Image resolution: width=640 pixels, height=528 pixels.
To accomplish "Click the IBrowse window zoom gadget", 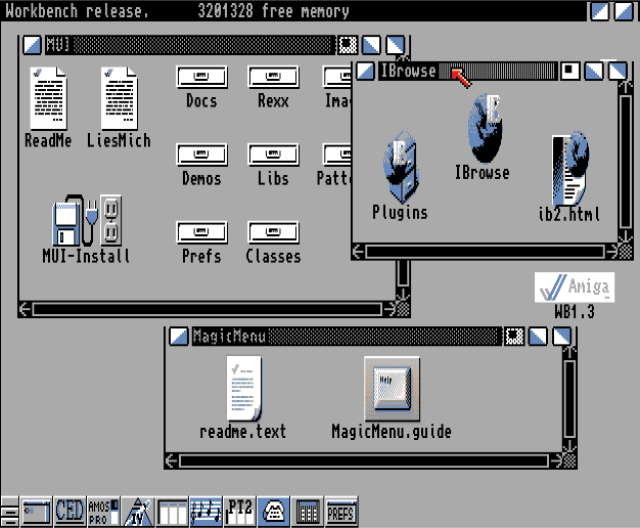I will tap(570, 71).
